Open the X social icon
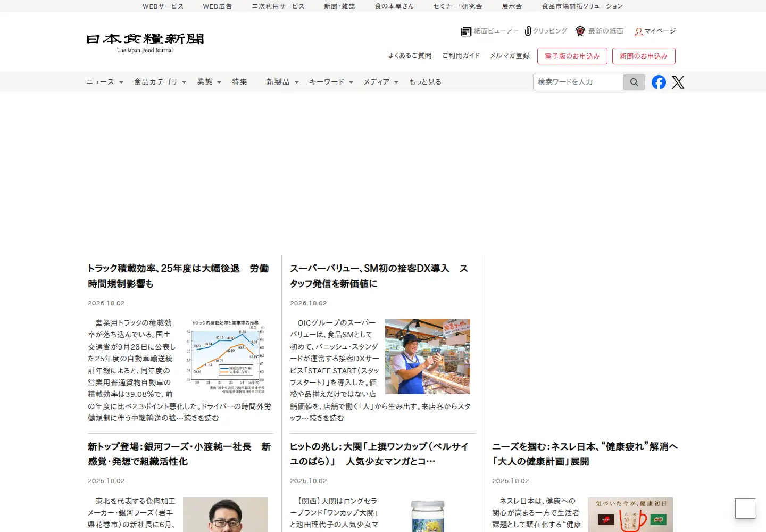This screenshot has width=766, height=532. [x=678, y=82]
